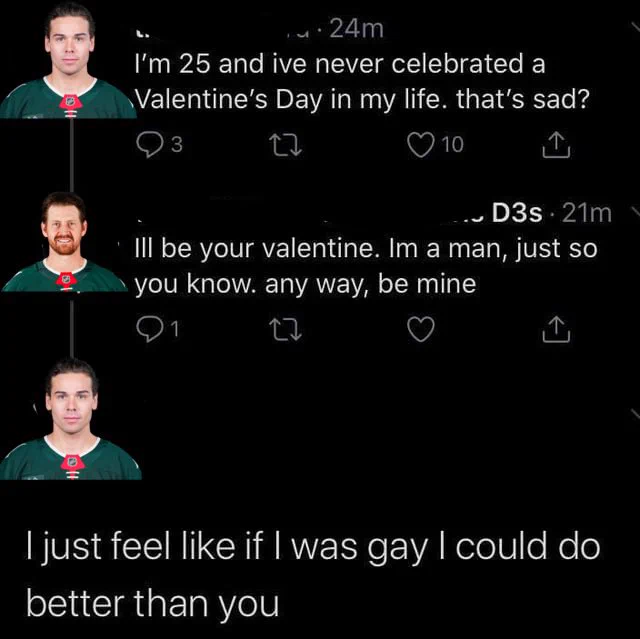Open the bottom tweet's profile picture

pos(71,419)
